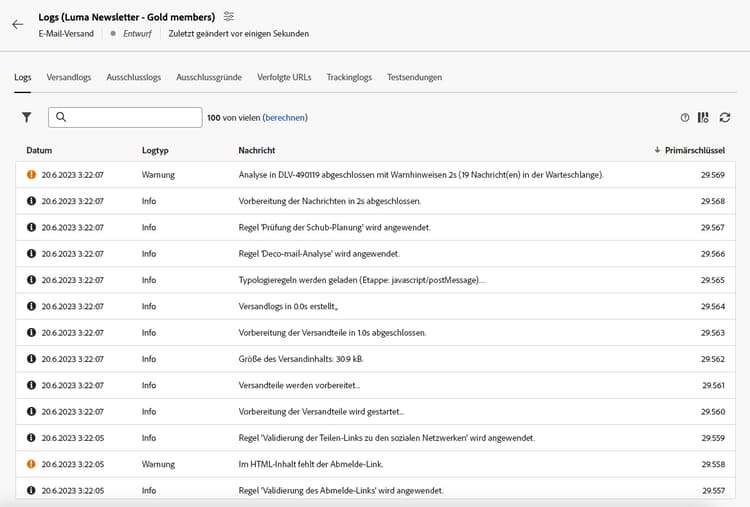750x507 pixels.
Task: Click date '20.6.2023 3:22:05' in row 29.559
Action: click(73, 438)
